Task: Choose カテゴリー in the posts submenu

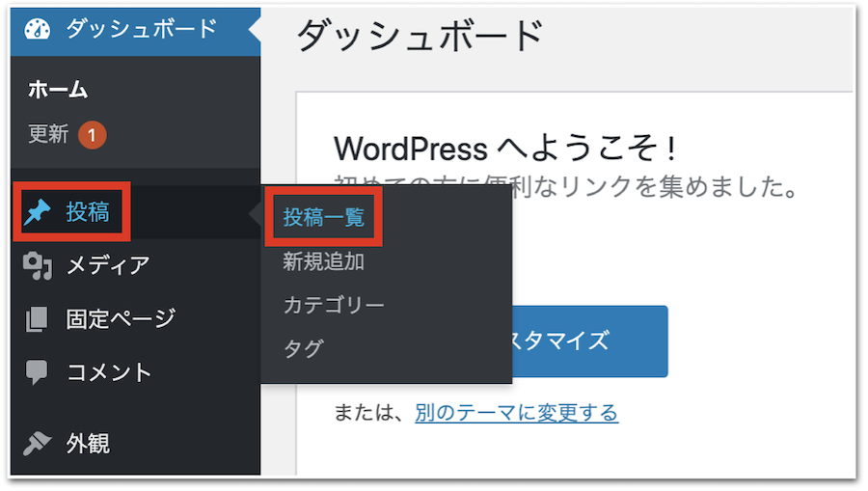Action: pos(334,305)
